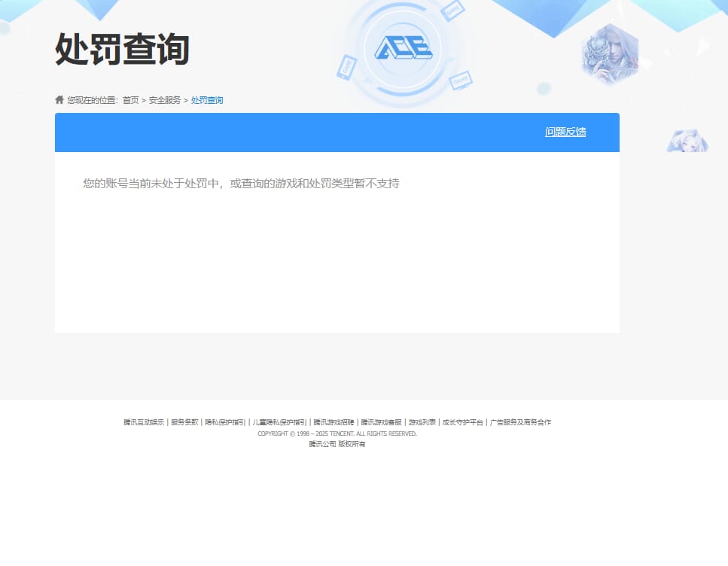Image resolution: width=728 pixels, height=566 pixels.
Task: Click the no-punishment notice message text
Action: click(241, 183)
